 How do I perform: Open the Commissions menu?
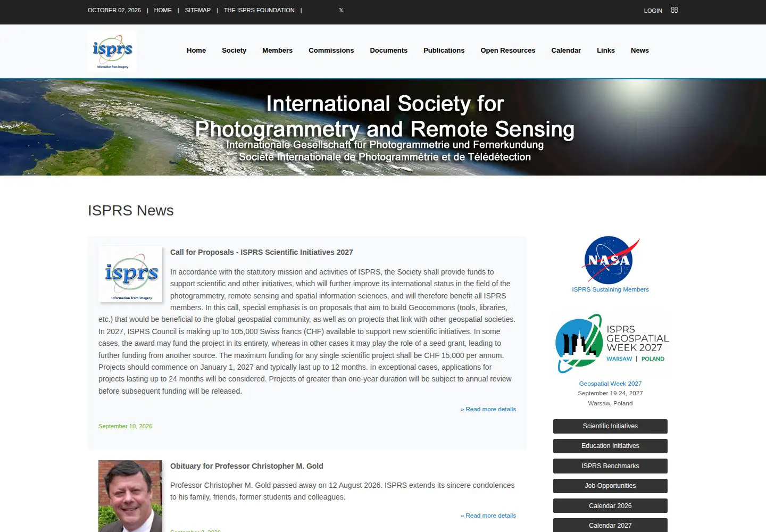[x=331, y=51]
